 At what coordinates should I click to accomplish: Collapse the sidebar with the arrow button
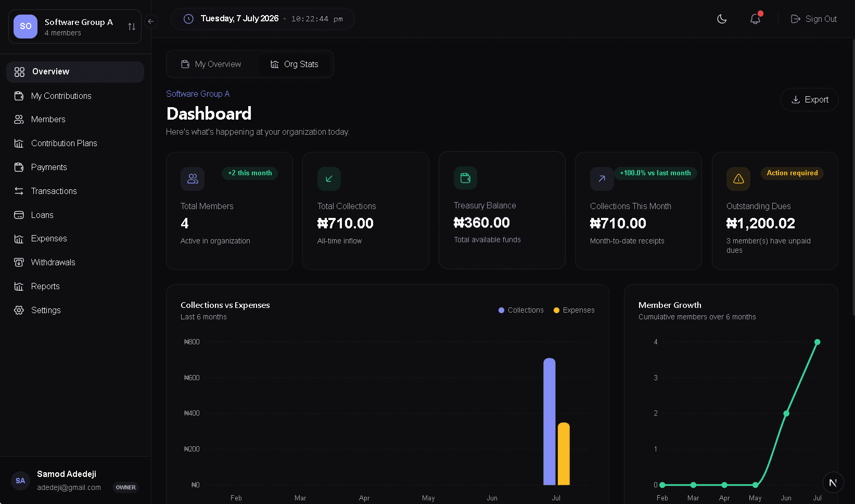(x=151, y=21)
